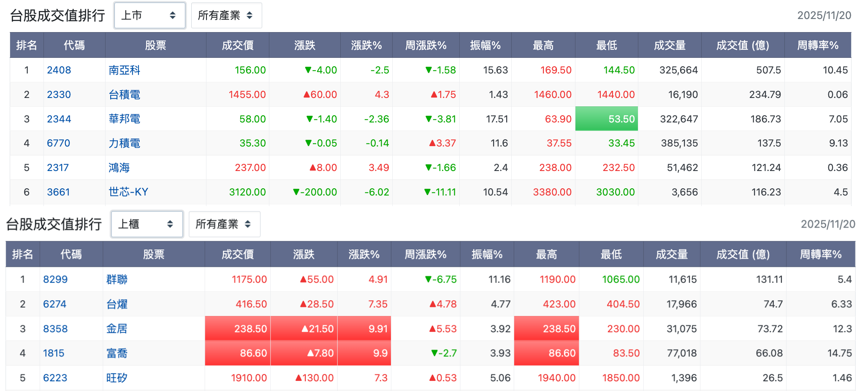Sort lower table by 成交量 header
The image size is (868, 391).
coord(672,254)
